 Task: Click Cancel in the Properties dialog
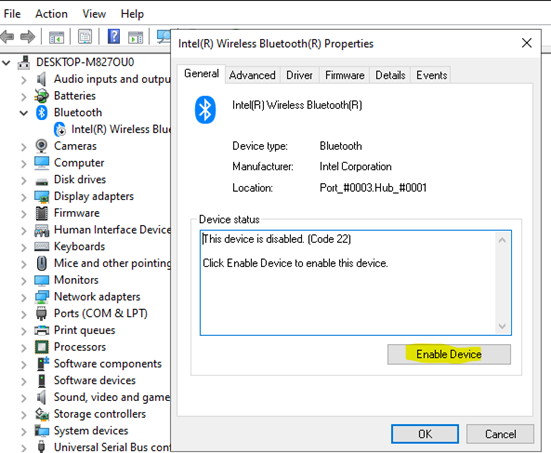(x=500, y=434)
